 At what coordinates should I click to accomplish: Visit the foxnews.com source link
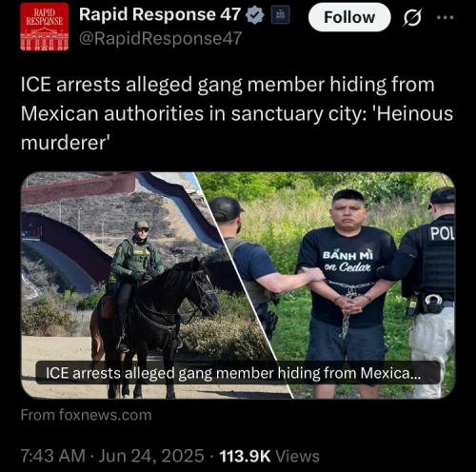pos(87,415)
